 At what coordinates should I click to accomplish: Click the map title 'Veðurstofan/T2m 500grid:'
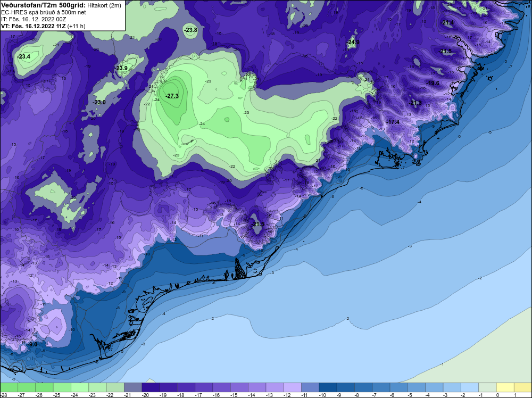43,5
